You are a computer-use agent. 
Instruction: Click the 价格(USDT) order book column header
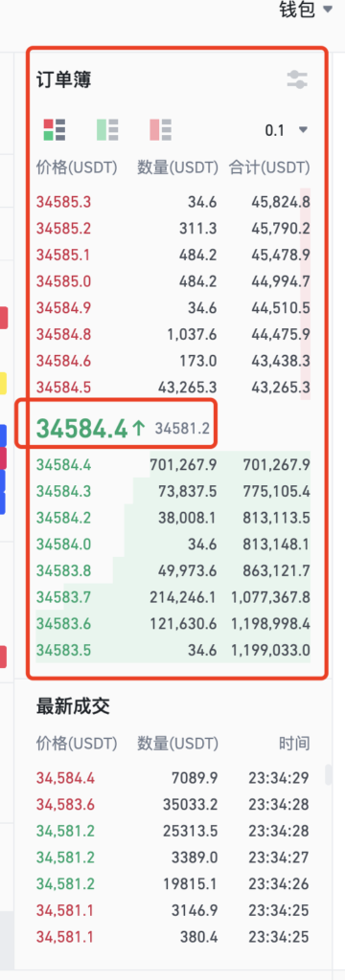[x=77, y=167]
